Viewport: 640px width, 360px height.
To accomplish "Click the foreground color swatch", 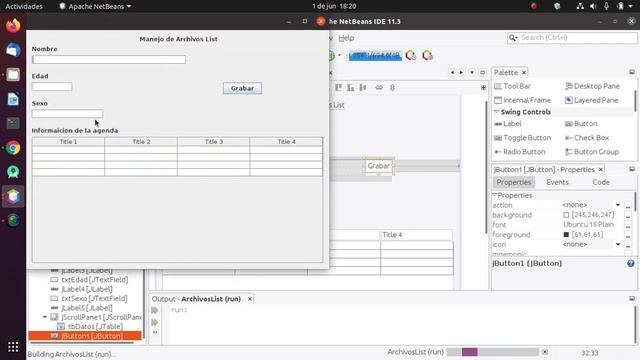I will coord(566,234).
